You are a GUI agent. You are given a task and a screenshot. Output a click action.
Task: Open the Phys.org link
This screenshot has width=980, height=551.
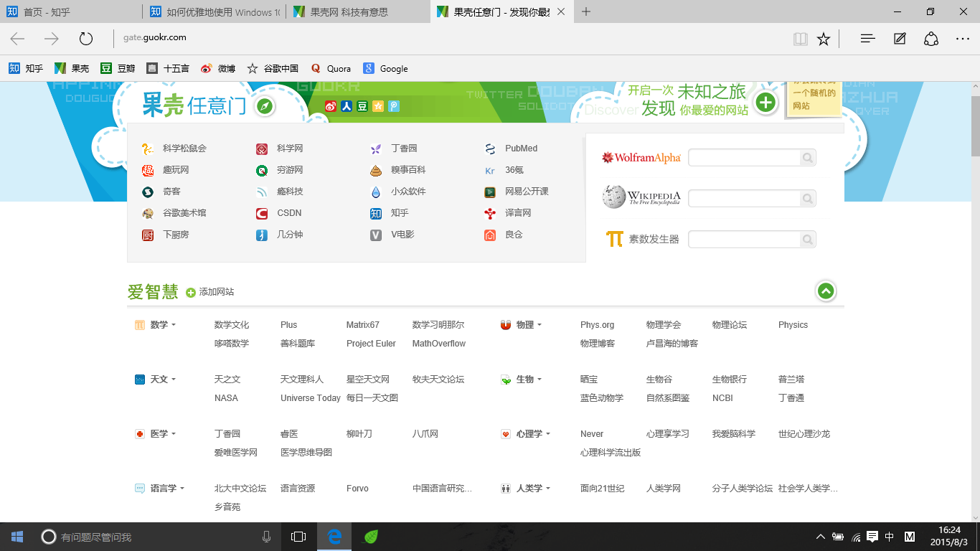click(598, 325)
